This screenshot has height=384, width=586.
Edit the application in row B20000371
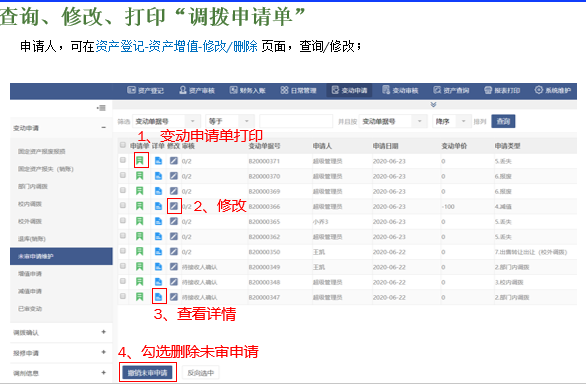click(174, 161)
